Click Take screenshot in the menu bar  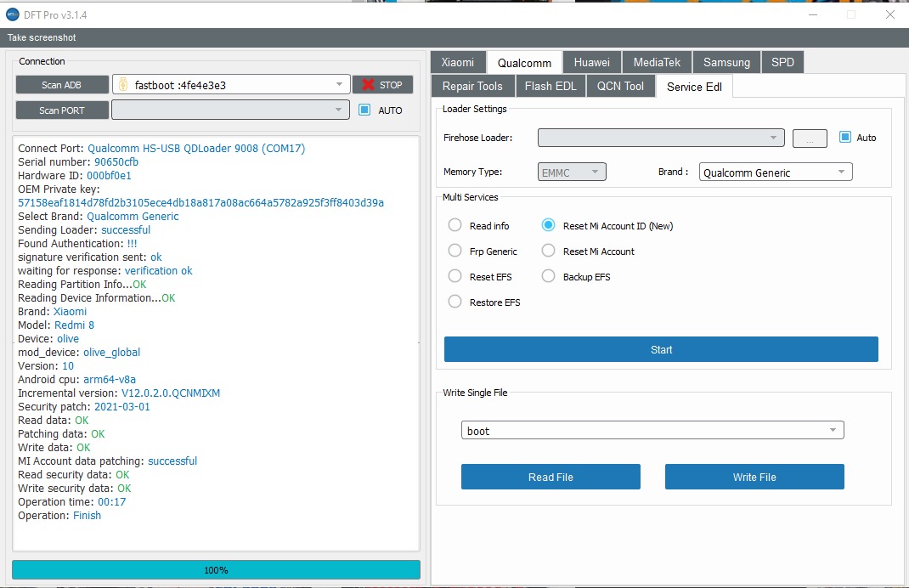42,37
